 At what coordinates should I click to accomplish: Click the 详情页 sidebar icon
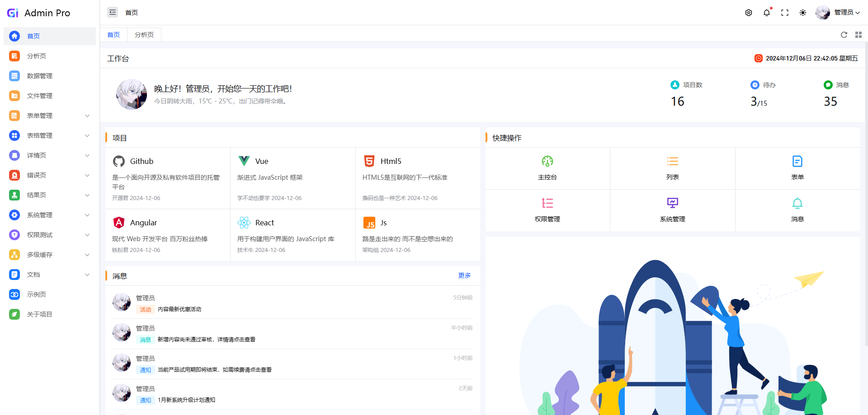[14, 155]
